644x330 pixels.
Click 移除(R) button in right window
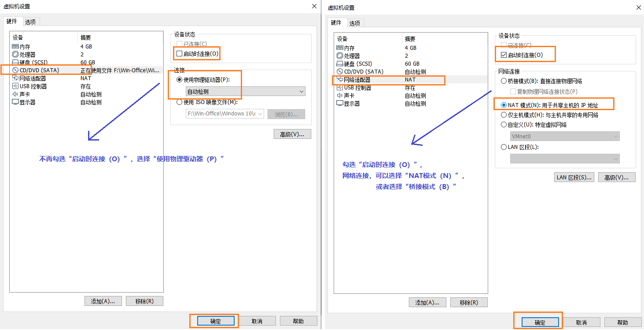tap(469, 302)
